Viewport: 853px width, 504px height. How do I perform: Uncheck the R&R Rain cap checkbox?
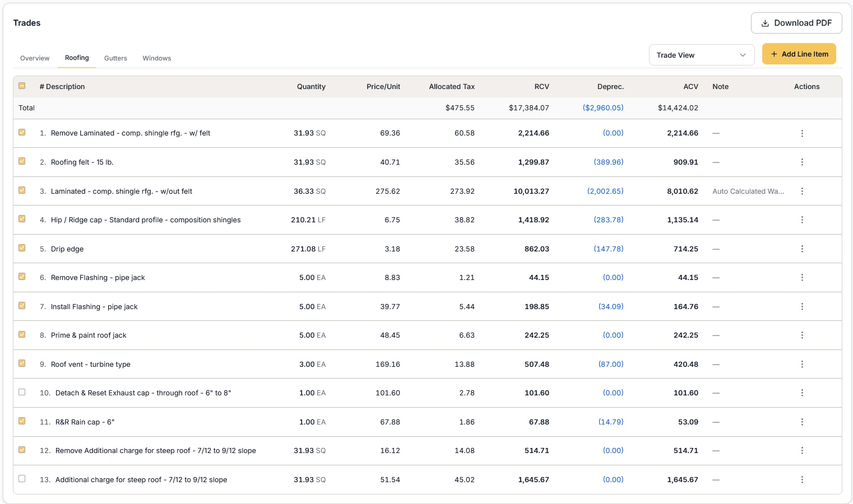click(x=22, y=421)
